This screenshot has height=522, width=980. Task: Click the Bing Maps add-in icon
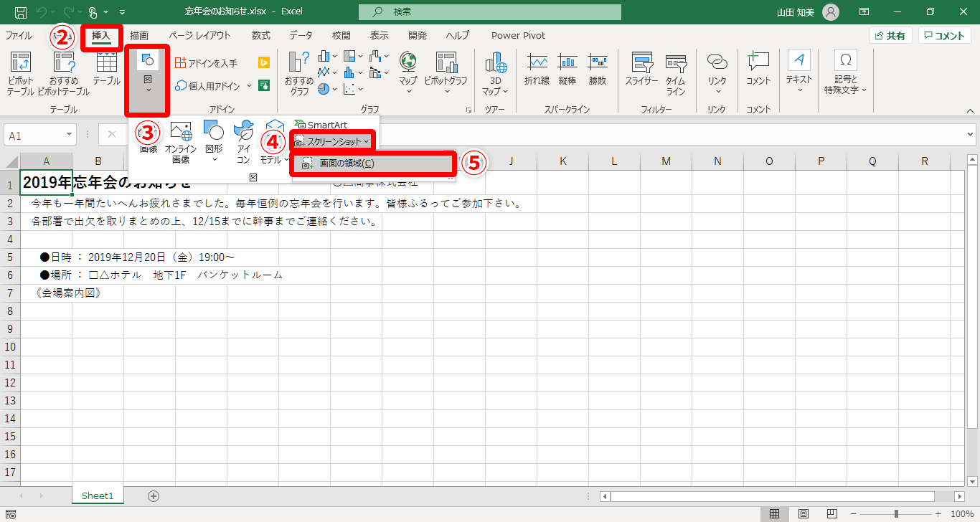(264, 63)
